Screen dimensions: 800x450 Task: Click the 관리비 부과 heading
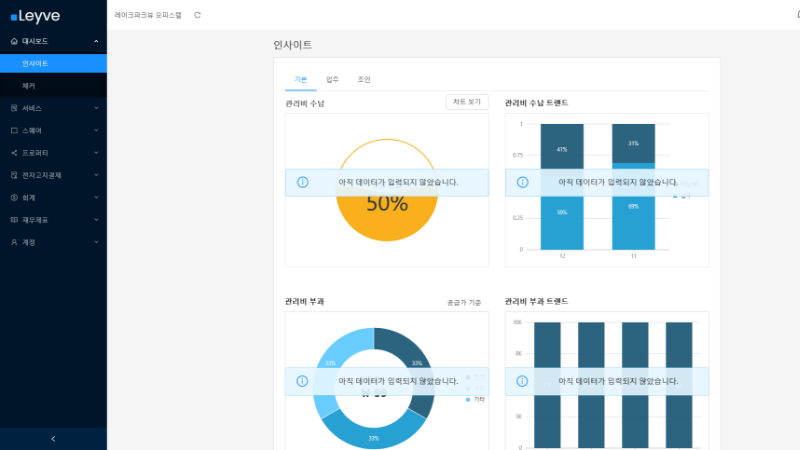(305, 302)
